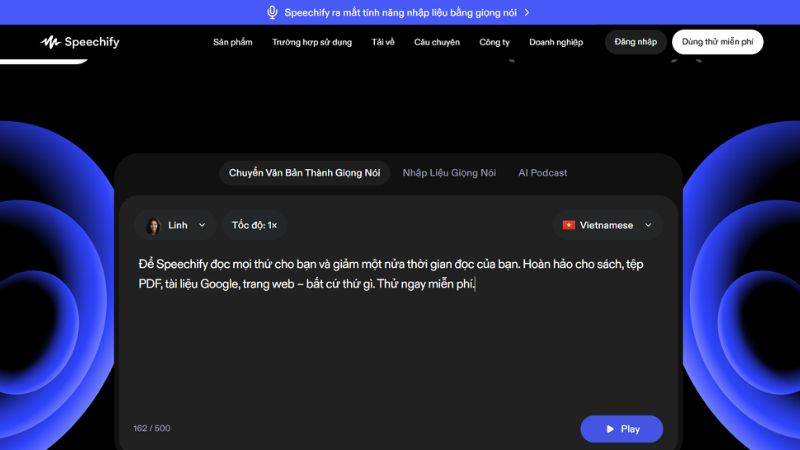Click the arrow chevron in the announcement banner
The image size is (800, 450).
[x=527, y=12]
